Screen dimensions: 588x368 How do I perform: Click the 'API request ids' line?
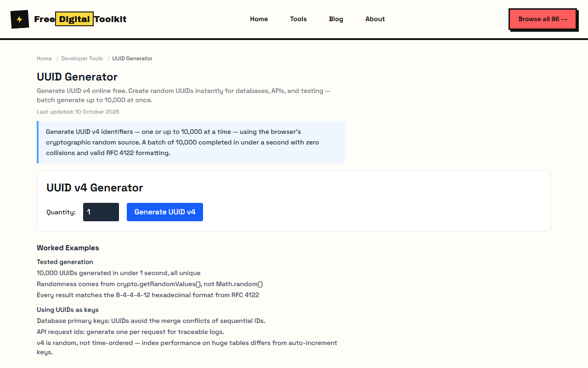click(130, 332)
